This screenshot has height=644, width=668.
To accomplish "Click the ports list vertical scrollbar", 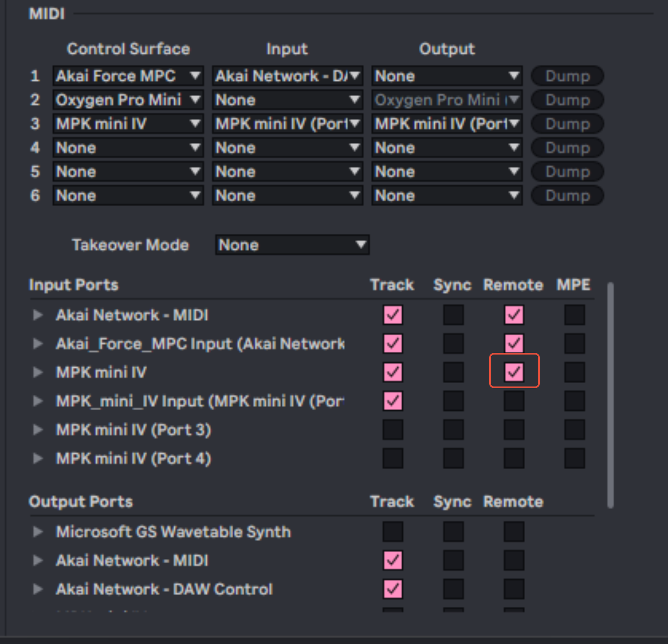I will coord(610,395).
